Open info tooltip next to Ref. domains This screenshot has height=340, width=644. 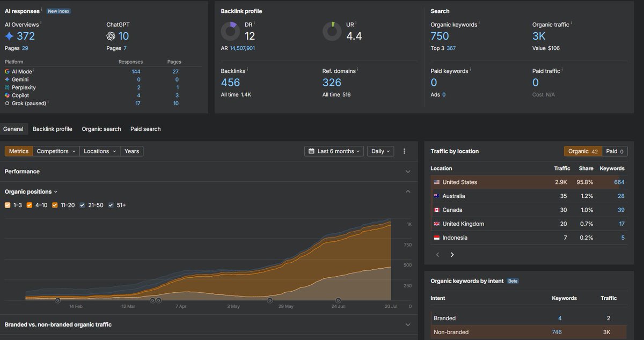(x=356, y=70)
